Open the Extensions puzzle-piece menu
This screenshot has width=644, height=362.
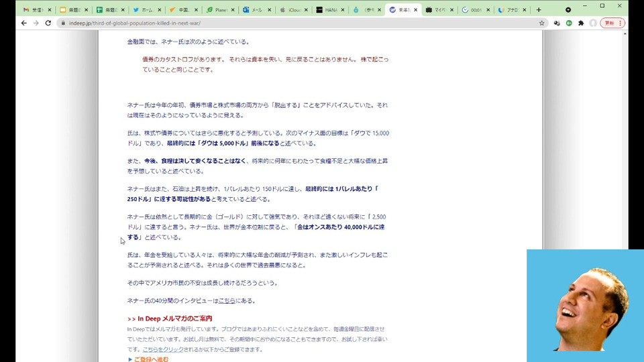pos(581,23)
